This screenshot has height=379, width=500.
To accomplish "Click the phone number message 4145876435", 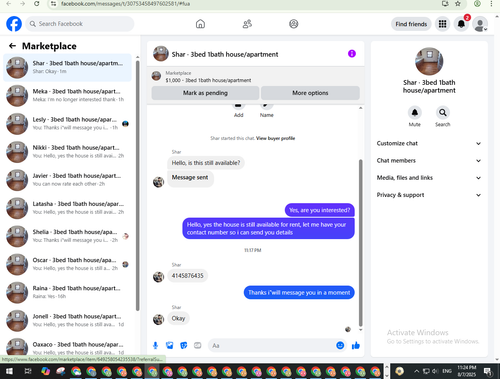I will [187, 276].
